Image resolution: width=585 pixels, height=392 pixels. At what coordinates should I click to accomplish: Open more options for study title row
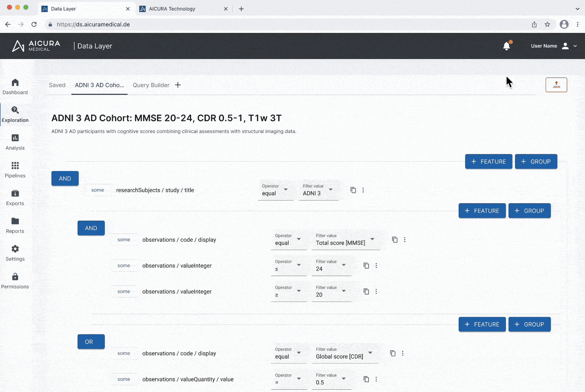point(363,190)
